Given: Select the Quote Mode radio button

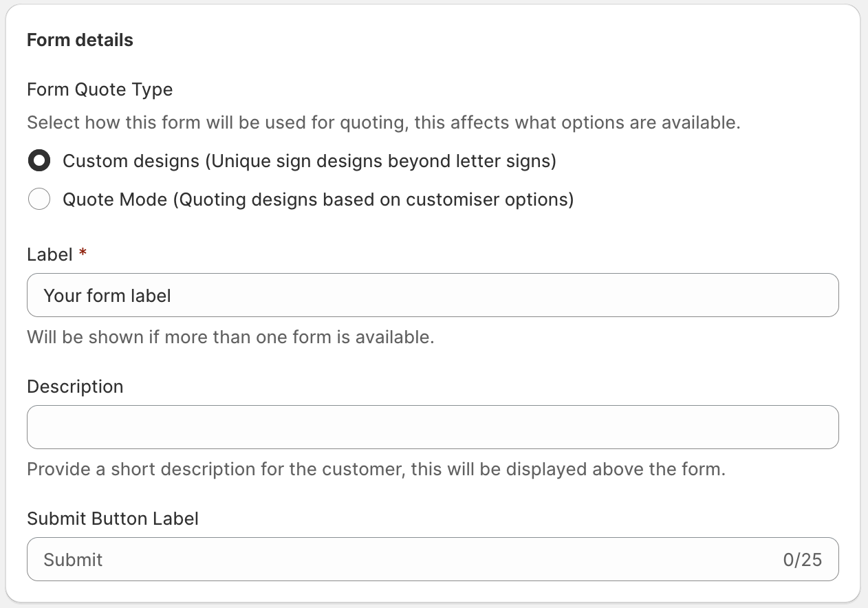Looking at the screenshot, I should coord(39,199).
